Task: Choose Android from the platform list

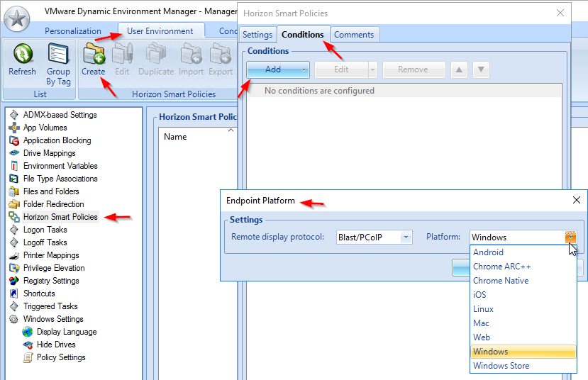Action: point(523,252)
